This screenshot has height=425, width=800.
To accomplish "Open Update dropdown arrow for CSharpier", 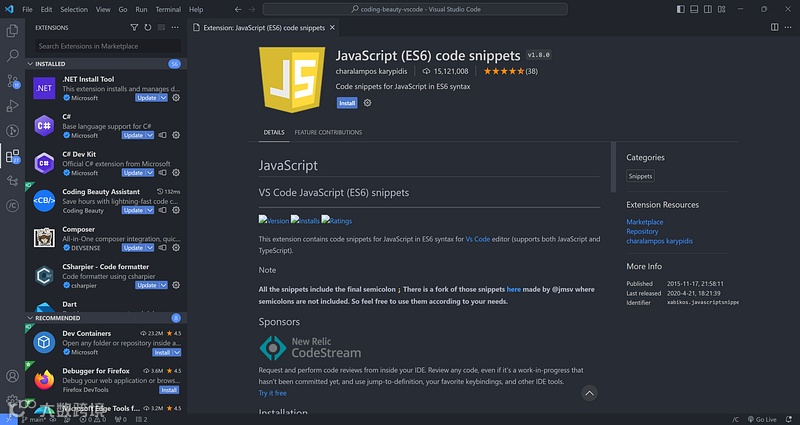I will (x=164, y=285).
